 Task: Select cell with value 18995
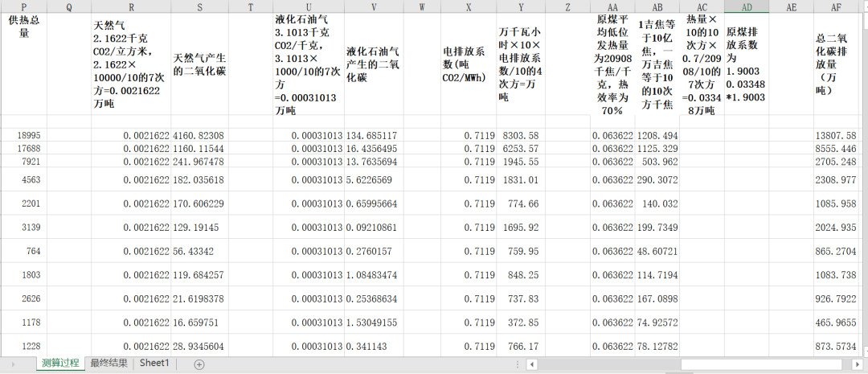click(x=23, y=135)
